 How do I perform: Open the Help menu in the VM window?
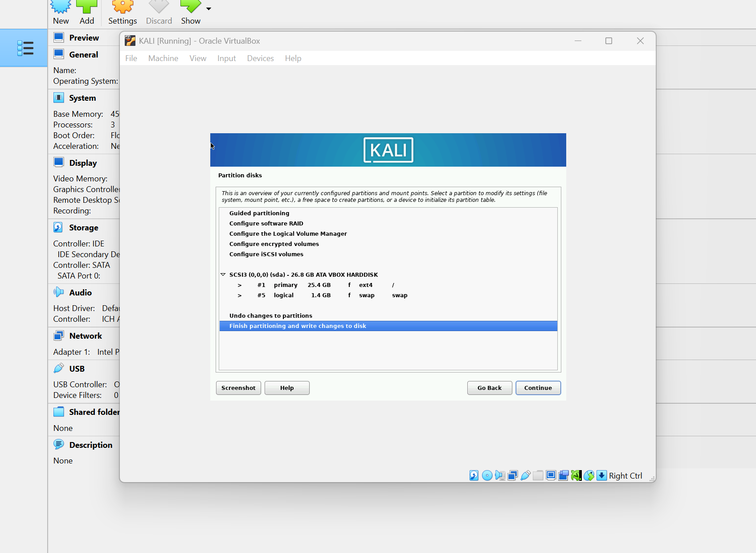(293, 58)
